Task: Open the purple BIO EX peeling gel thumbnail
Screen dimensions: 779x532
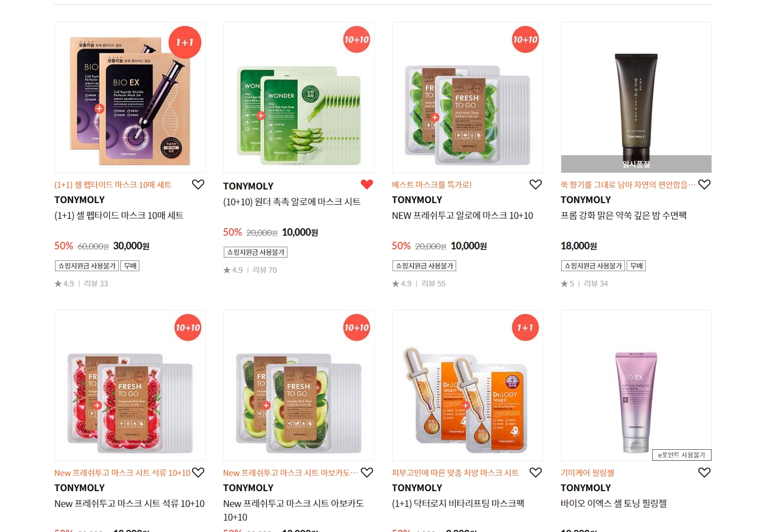Action: click(636, 386)
